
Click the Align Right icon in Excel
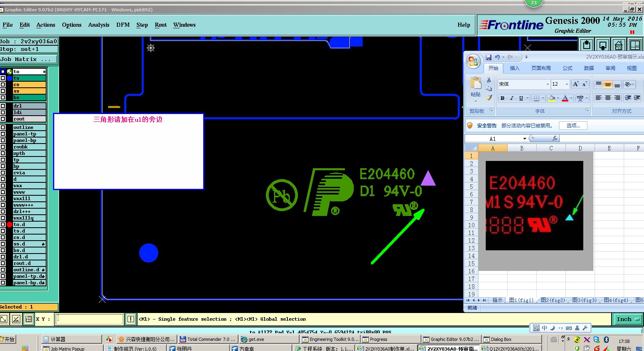click(617, 98)
